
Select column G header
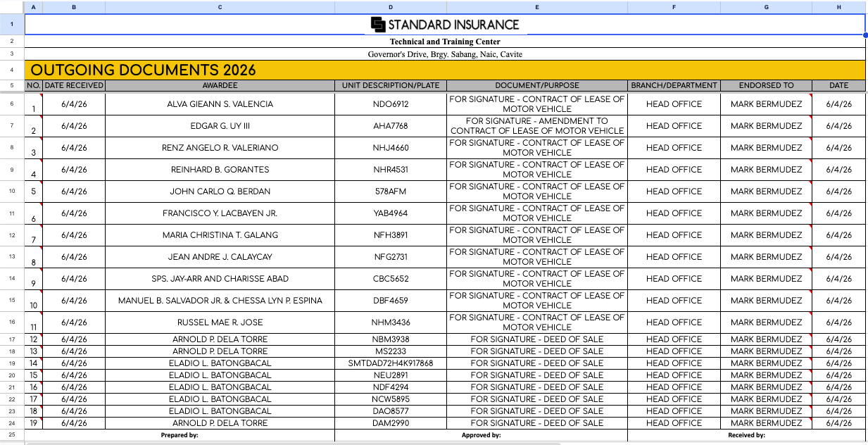766,7
